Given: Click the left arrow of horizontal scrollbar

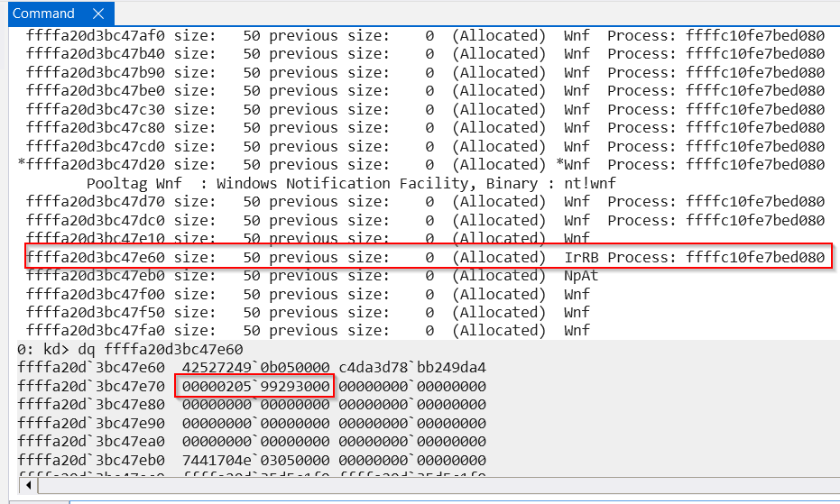Looking at the screenshot, I should click(28, 485).
